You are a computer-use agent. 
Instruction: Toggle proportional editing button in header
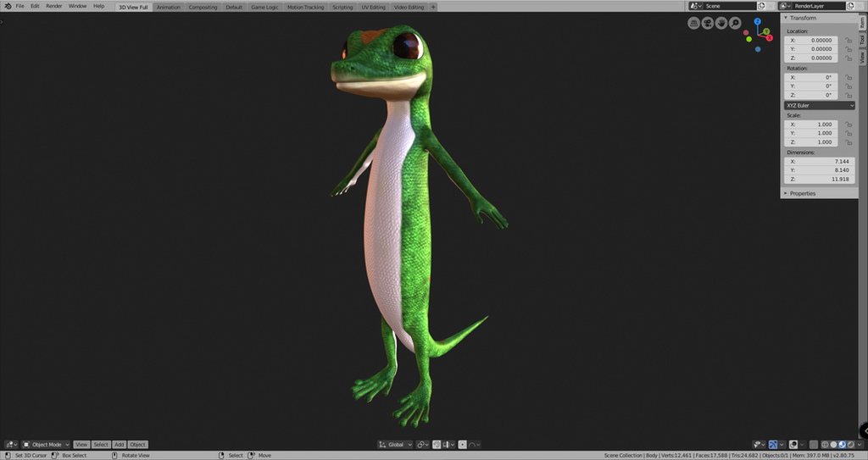point(462,445)
